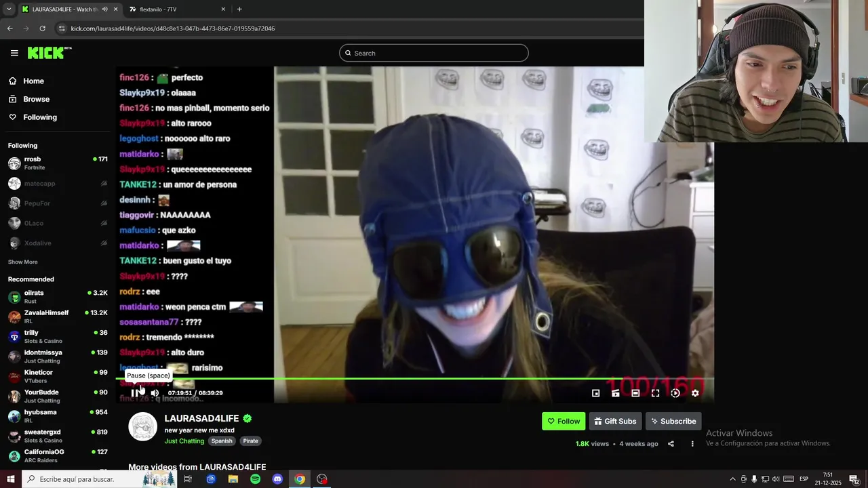Viewport: 868px width, 488px height.
Task: Go back in browser history
Action: pos(9,28)
